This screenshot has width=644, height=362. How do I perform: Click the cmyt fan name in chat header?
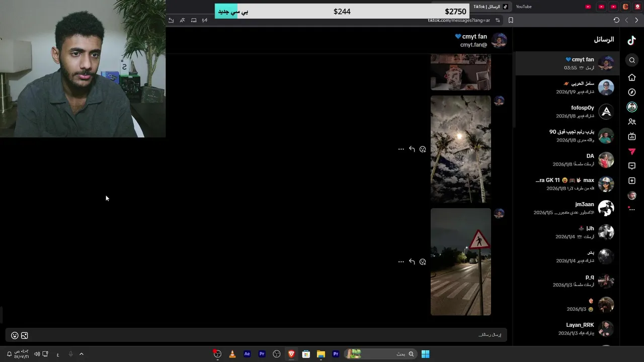pos(471,36)
